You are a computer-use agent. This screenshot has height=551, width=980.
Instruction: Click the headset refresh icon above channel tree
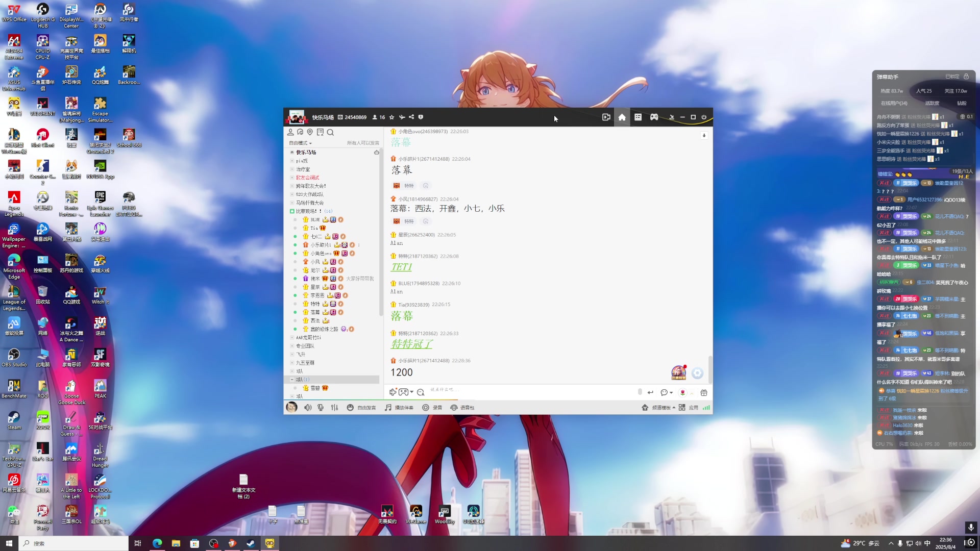(300, 132)
